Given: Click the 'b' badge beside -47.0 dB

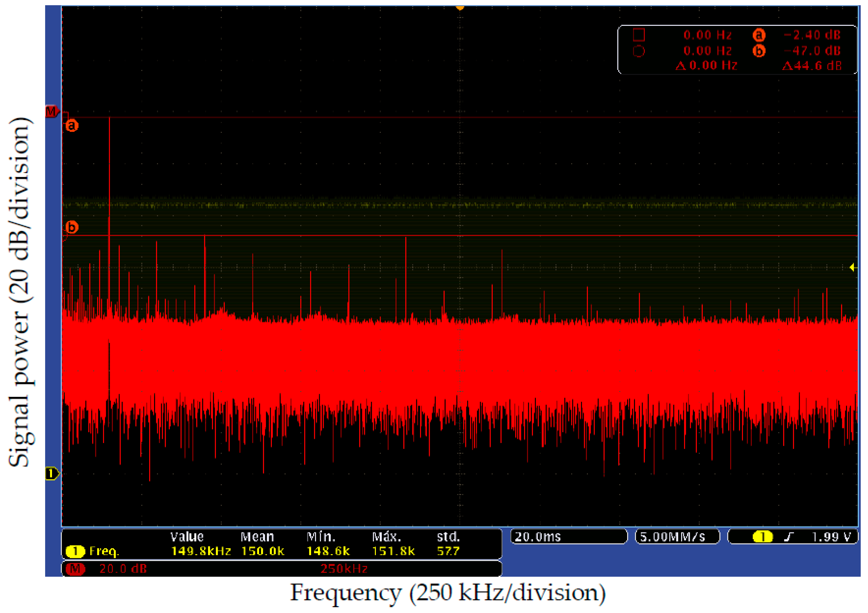Looking at the screenshot, I should coord(759,51).
